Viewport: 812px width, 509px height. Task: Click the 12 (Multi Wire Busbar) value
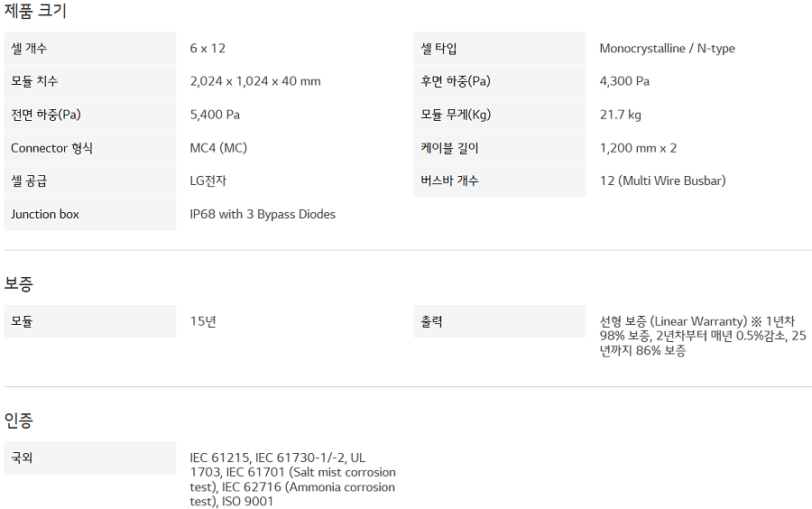(x=662, y=181)
